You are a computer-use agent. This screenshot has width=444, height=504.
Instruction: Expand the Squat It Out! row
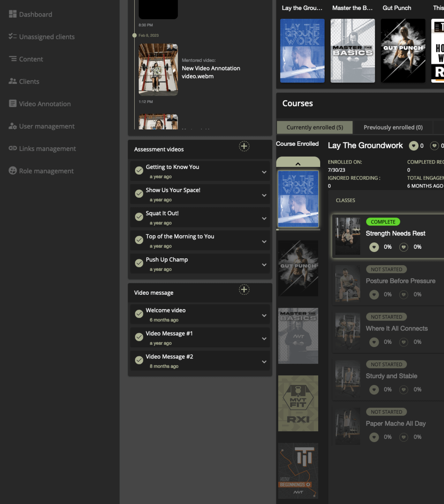[264, 219]
